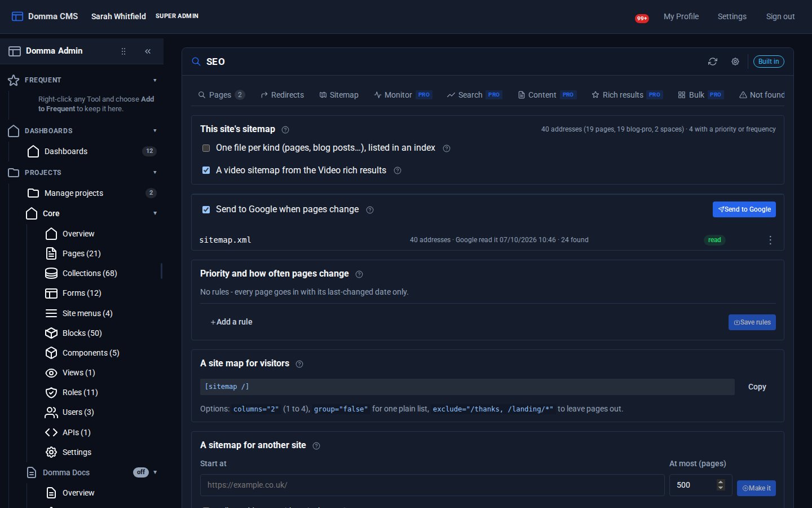Open the Monitor PRO tab

[x=403, y=95]
